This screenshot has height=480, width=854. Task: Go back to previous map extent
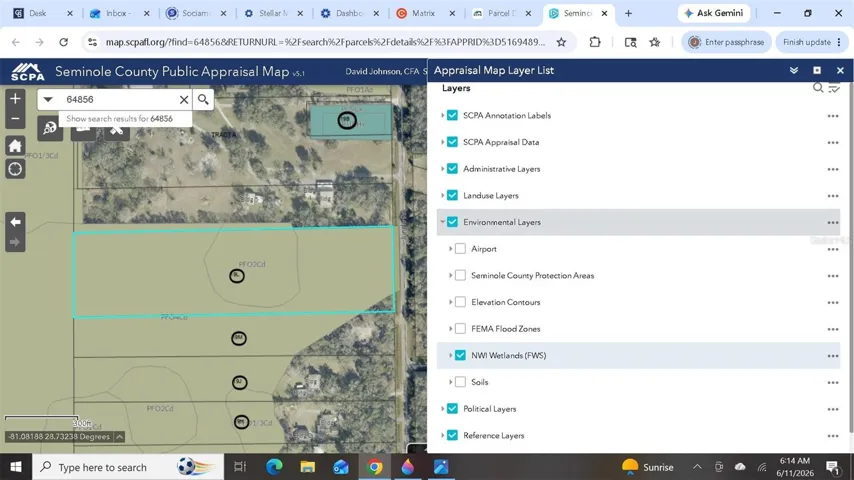point(15,222)
